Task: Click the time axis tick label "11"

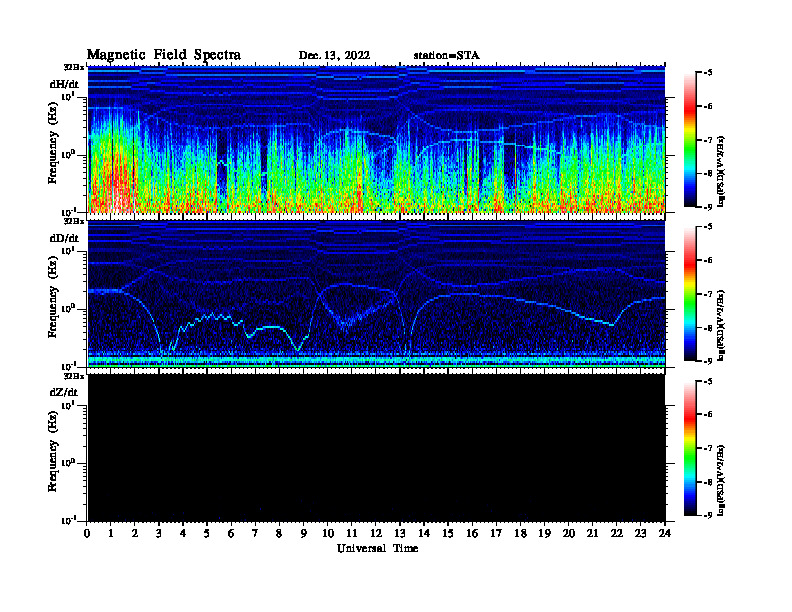Action: pyautogui.click(x=352, y=534)
